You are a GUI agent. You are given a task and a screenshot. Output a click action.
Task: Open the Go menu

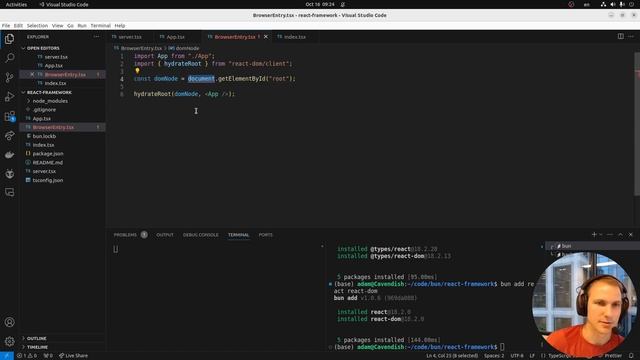[x=70, y=25]
